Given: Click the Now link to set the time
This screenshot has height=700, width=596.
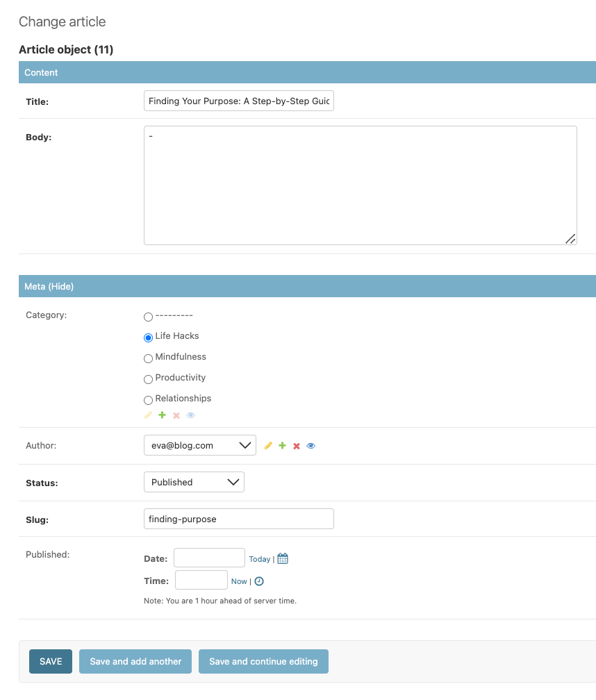Looking at the screenshot, I should click(x=239, y=581).
